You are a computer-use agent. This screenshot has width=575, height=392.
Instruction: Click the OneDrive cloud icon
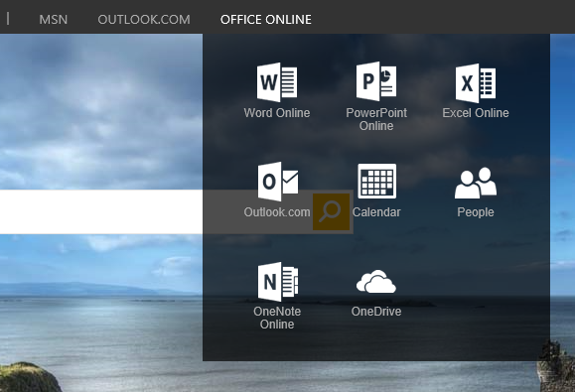pos(376,282)
